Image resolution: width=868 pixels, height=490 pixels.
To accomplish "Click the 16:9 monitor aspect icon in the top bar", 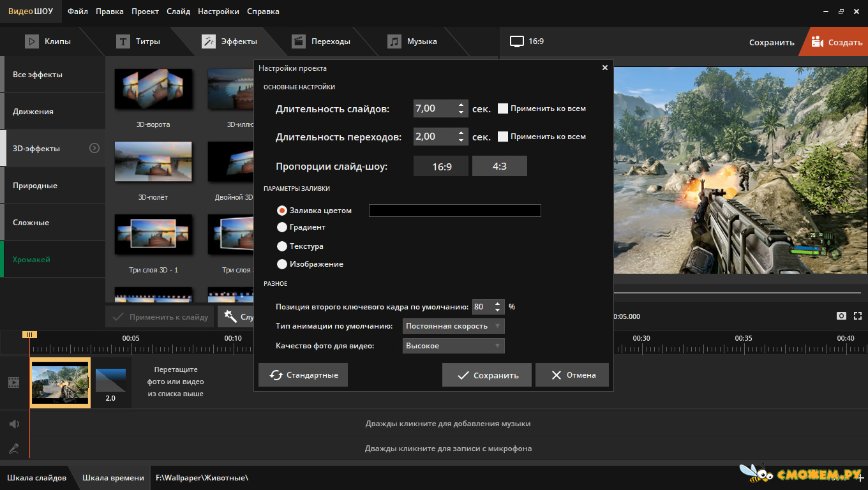I will pos(516,41).
